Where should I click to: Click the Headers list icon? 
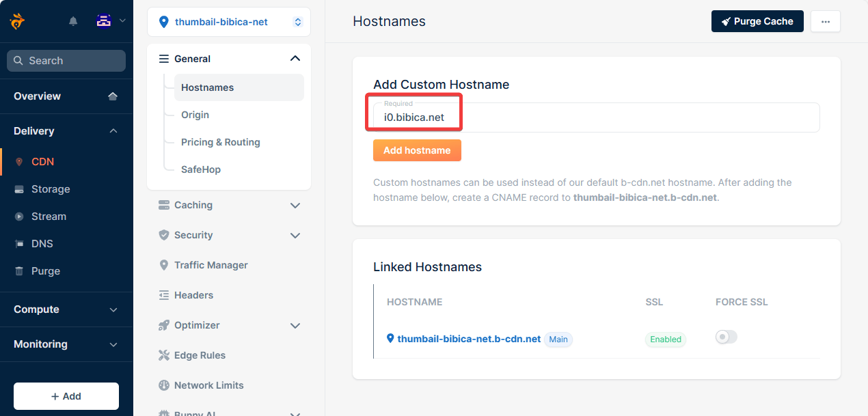point(164,295)
